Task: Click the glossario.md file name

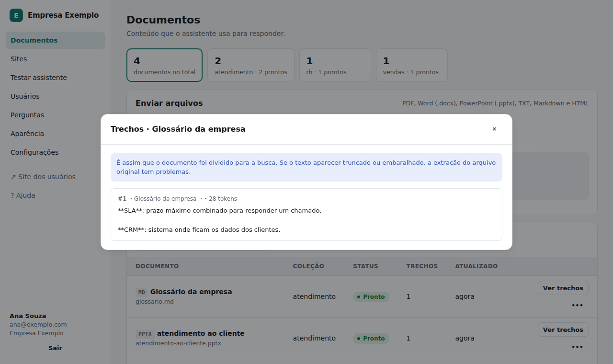Action: click(x=155, y=302)
